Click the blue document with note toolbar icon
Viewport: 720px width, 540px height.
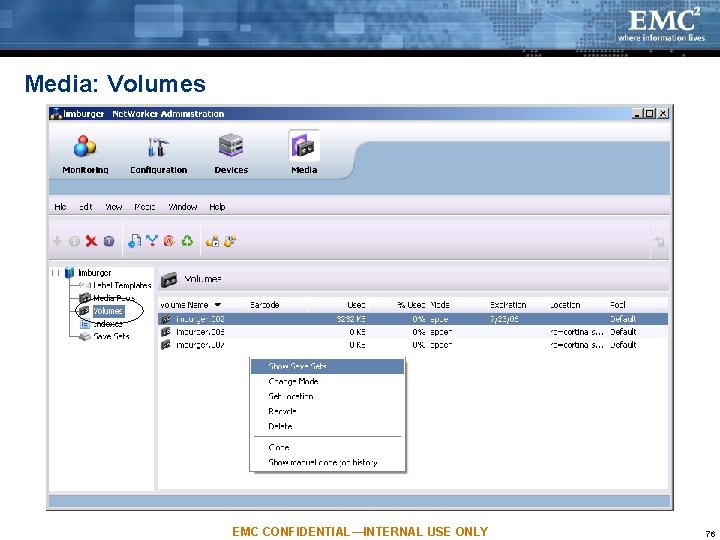[x=134, y=241]
